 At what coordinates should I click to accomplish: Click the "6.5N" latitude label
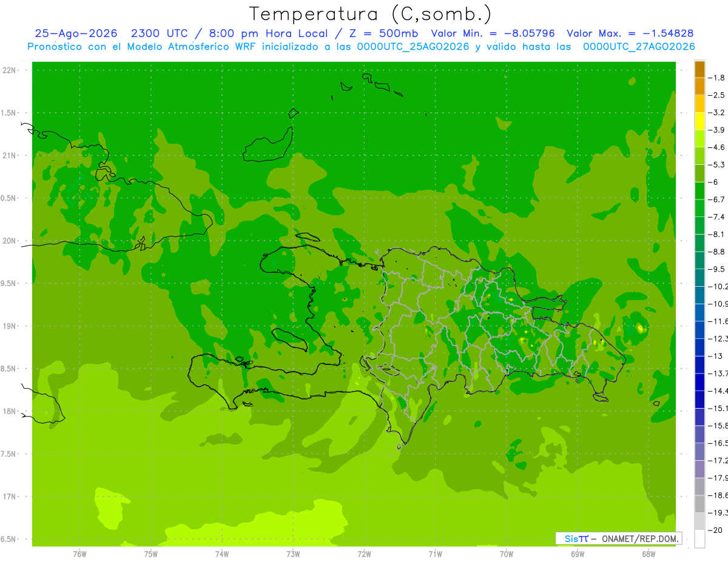click(8, 540)
